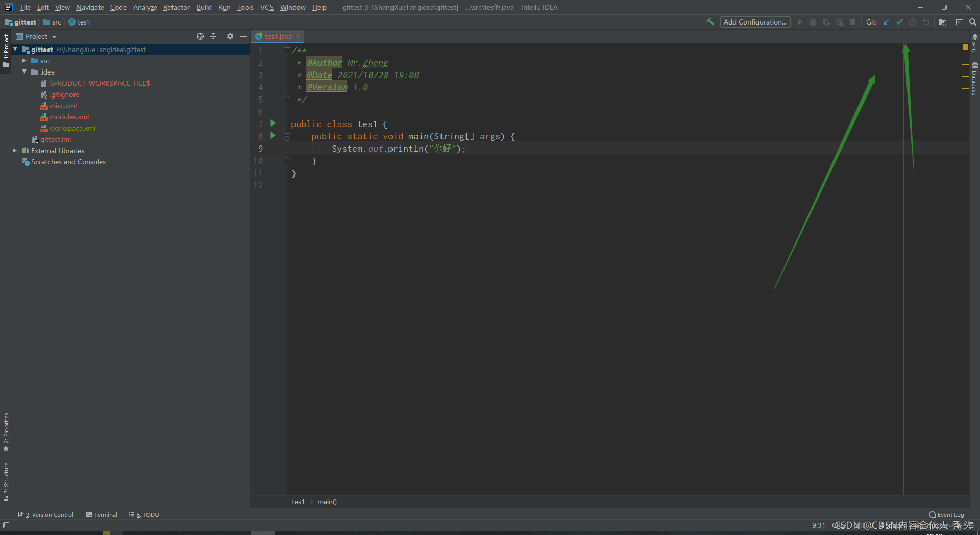Click Run with Coverage icon
The image size is (980, 535).
click(x=826, y=22)
